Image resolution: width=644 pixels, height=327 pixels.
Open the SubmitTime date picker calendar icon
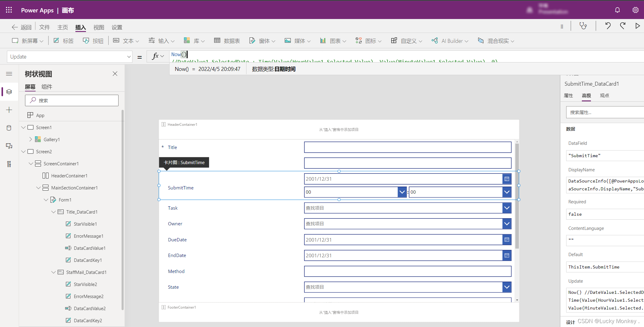(507, 179)
